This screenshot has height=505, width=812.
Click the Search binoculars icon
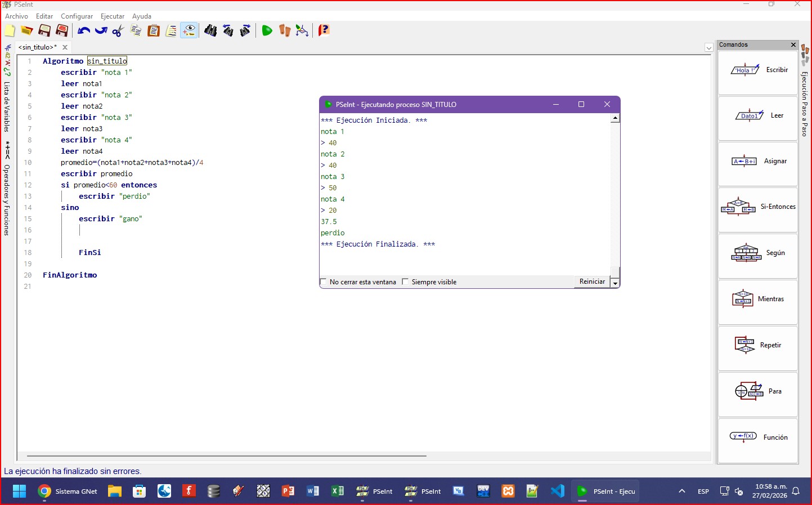pos(210,30)
